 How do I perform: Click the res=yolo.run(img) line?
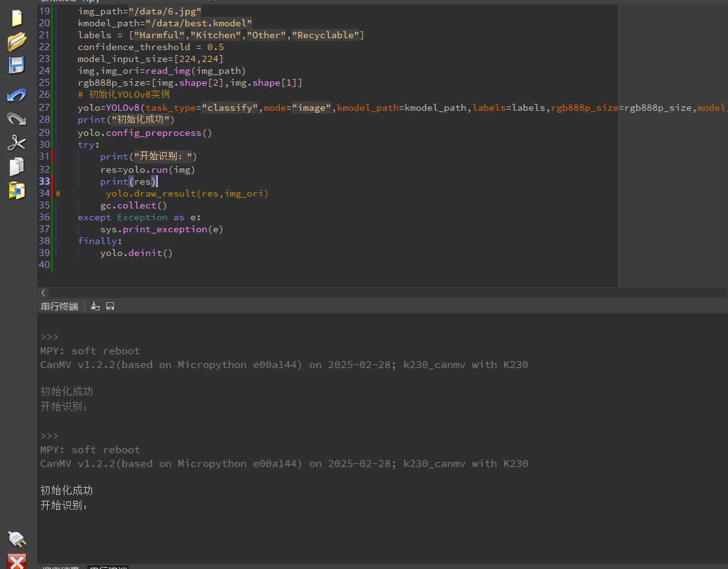tap(148, 170)
